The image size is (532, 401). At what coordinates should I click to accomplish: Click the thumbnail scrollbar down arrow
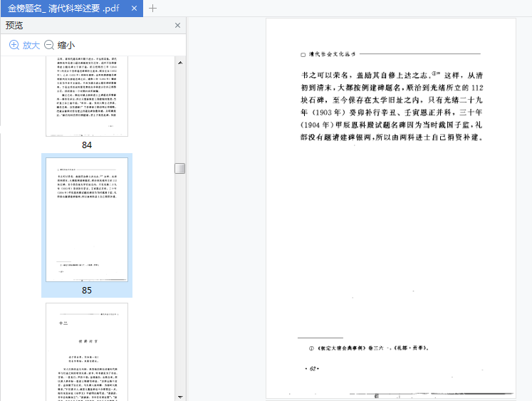(180, 397)
